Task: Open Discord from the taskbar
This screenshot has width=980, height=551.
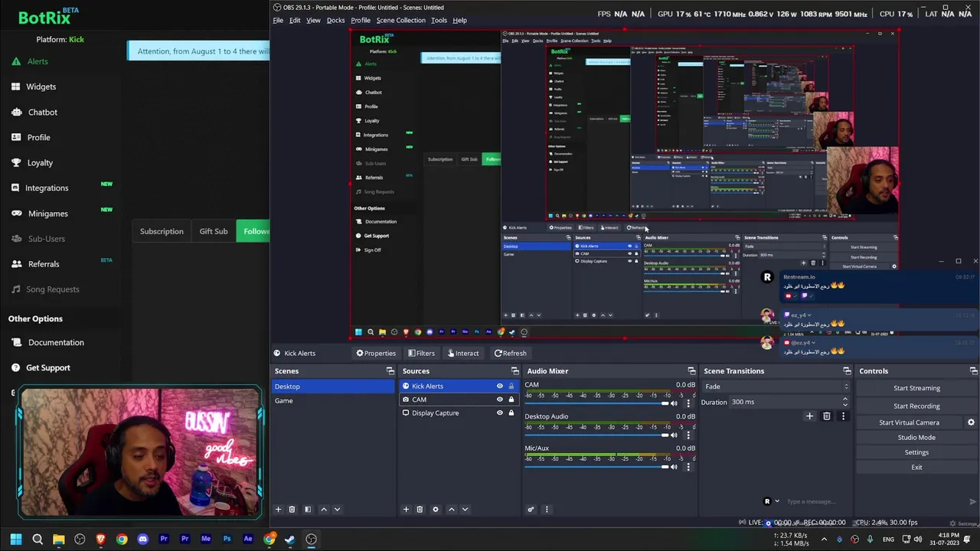Action: click(x=142, y=539)
